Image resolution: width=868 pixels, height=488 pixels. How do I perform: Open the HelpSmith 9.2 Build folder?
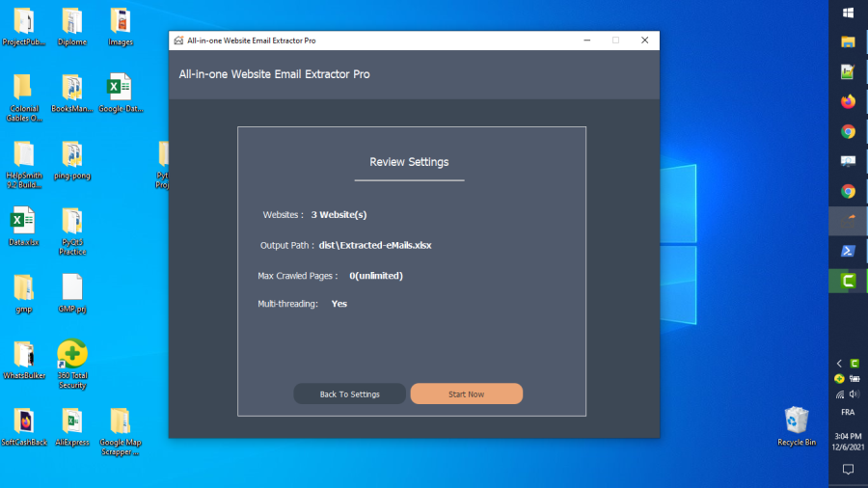pos(24,164)
